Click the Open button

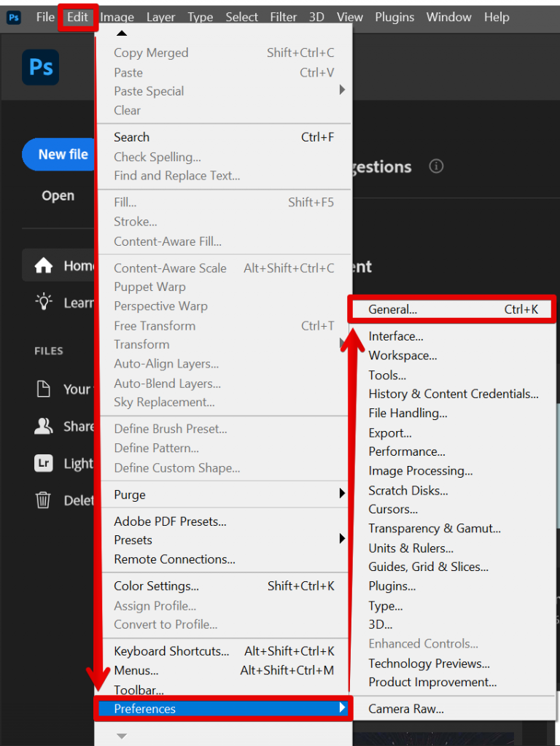point(58,195)
